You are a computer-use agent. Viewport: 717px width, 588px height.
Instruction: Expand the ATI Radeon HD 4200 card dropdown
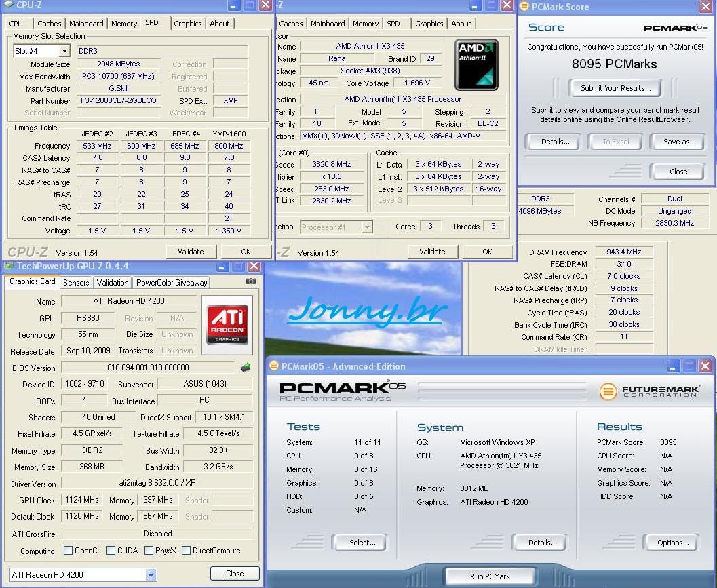[151, 574]
